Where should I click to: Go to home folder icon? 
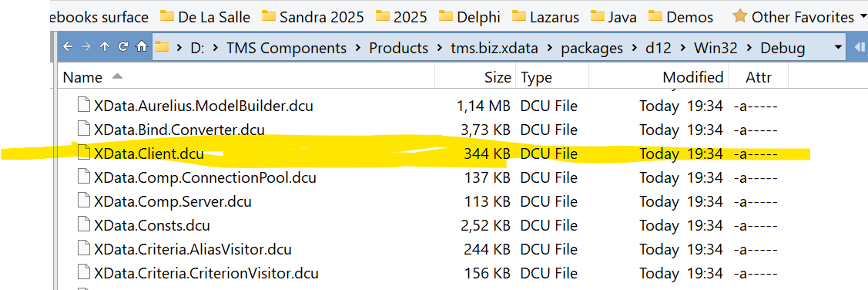click(x=142, y=47)
